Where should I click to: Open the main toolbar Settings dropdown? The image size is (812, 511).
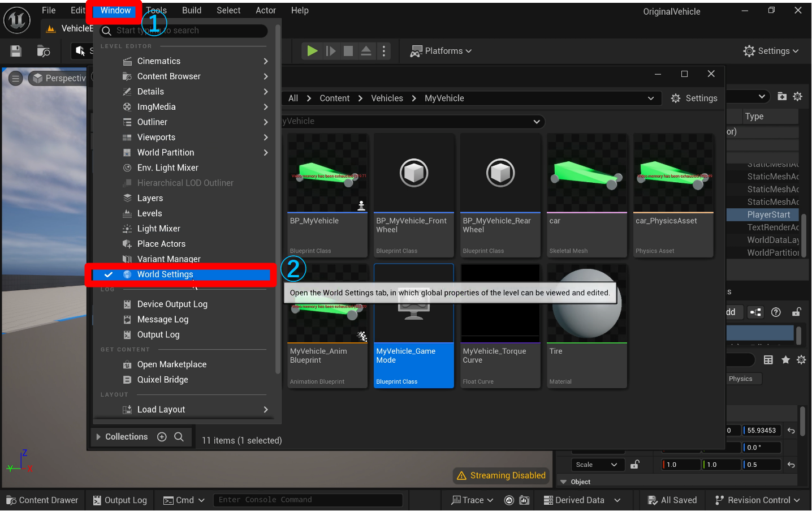pyautogui.click(x=771, y=51)
